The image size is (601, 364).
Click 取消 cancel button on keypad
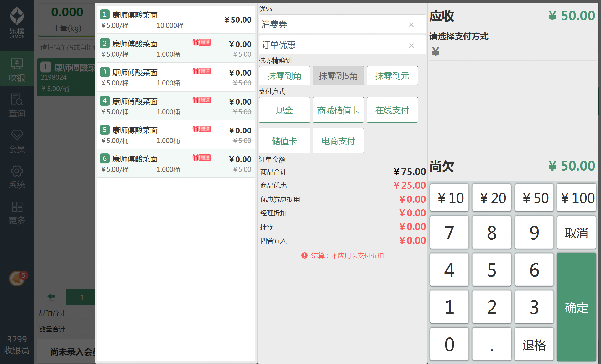[577, 233]
